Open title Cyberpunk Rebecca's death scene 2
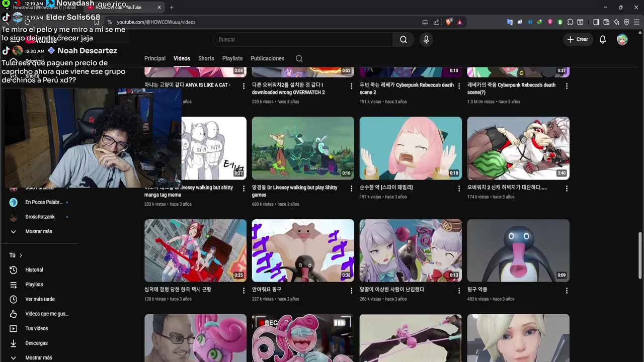This screenshot has height=362, width=644. tap(407, 88)
